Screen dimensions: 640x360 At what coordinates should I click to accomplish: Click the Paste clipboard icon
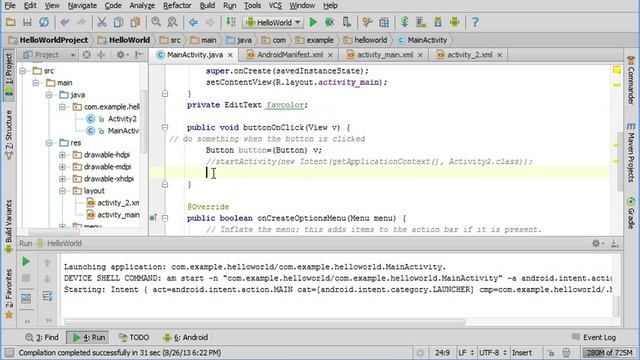(135, 22)
